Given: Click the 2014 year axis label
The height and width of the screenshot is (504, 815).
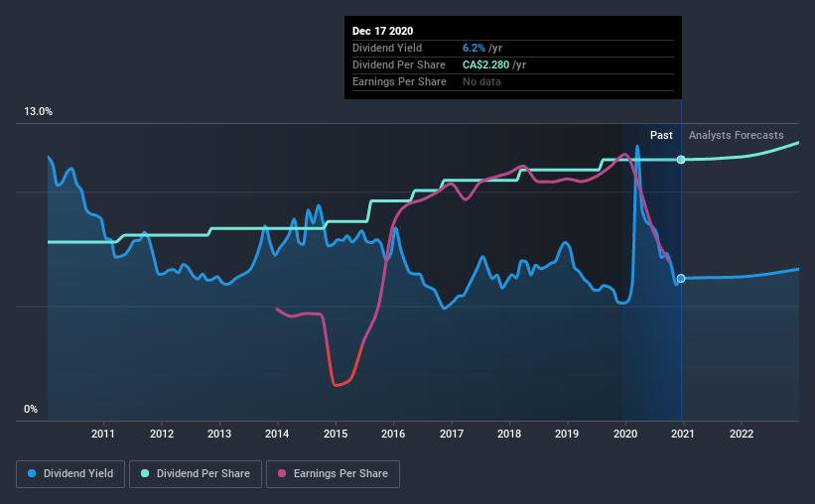Looking at the screenshot, I should 277,434.
